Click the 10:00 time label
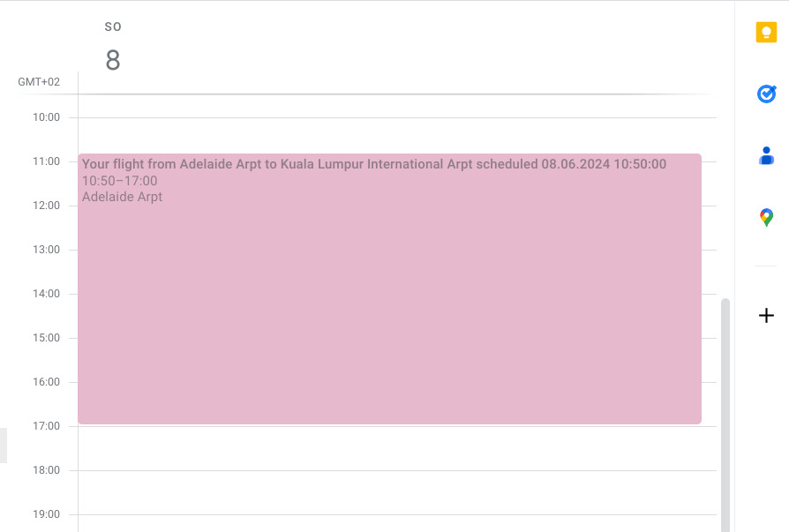The width and height of the screenshot is (789, 532). click(46, 117)
